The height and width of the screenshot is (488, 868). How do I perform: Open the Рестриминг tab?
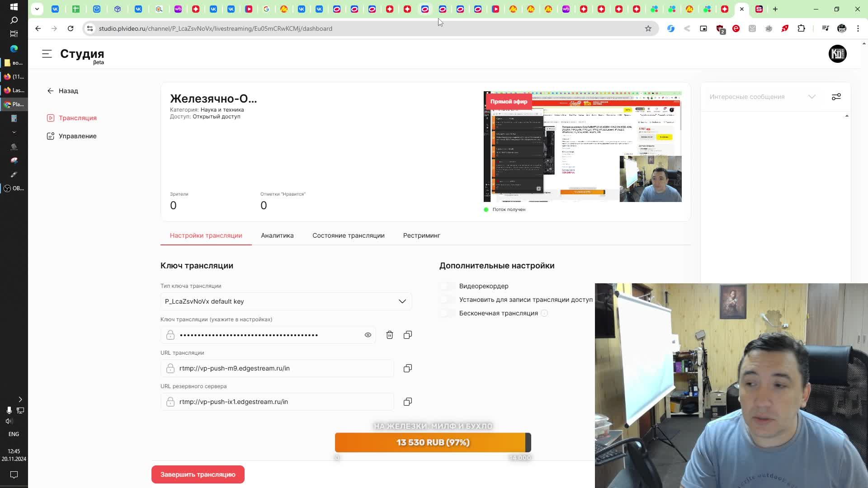421,235
